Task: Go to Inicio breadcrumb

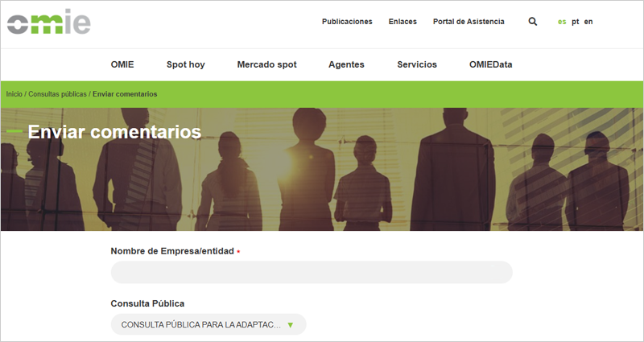Action: 14,94
